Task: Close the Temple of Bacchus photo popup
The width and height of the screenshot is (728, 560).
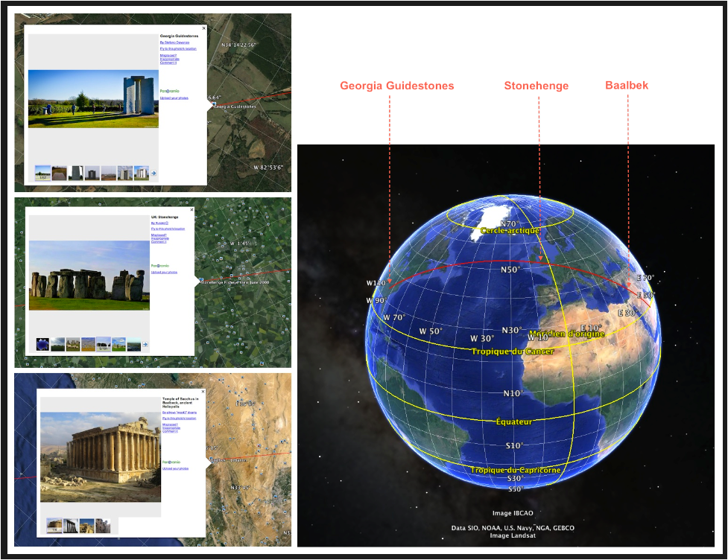Action: [x=203, y=392]
